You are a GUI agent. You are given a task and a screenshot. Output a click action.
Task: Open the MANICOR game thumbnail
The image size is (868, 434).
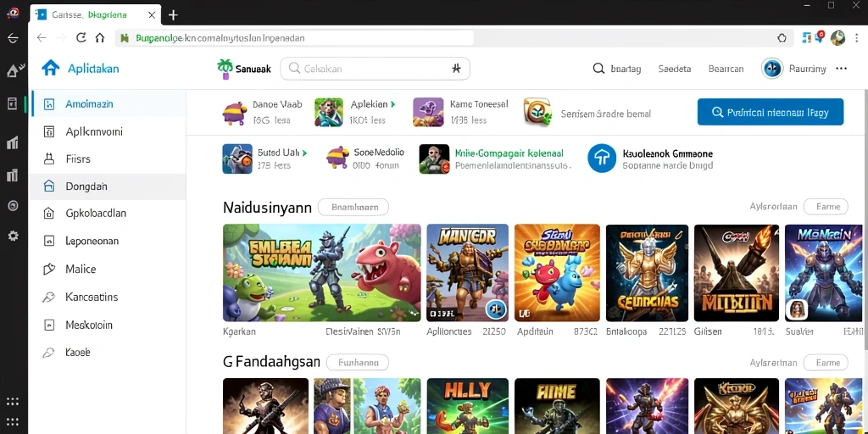coord(467,272)
